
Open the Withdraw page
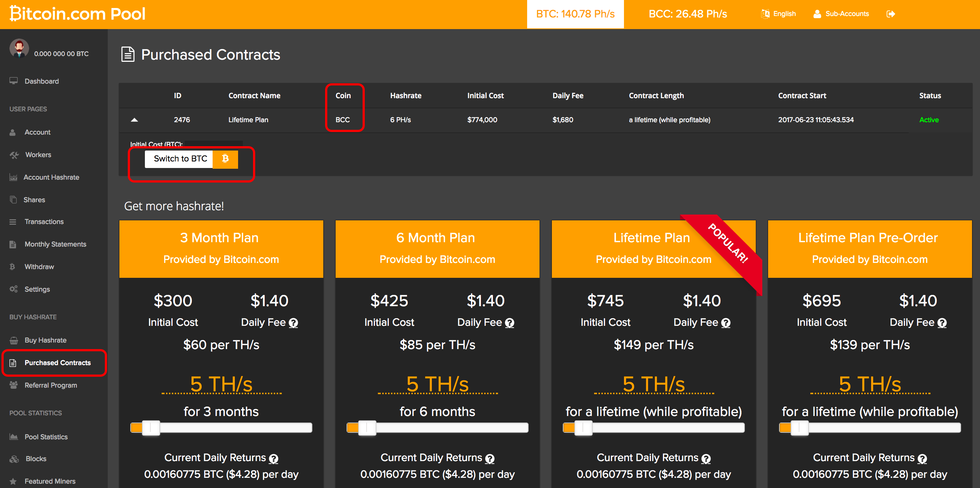coord(40,267)
